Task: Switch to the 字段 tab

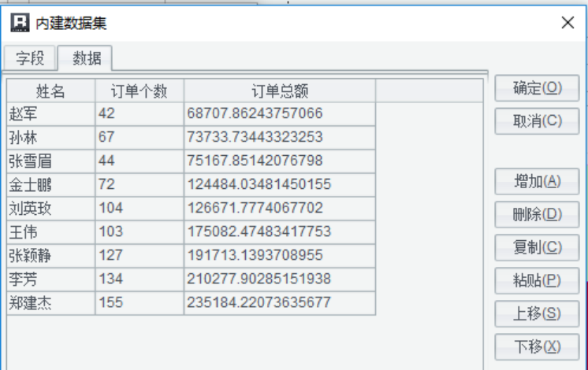Action: (x=30, y=58)
